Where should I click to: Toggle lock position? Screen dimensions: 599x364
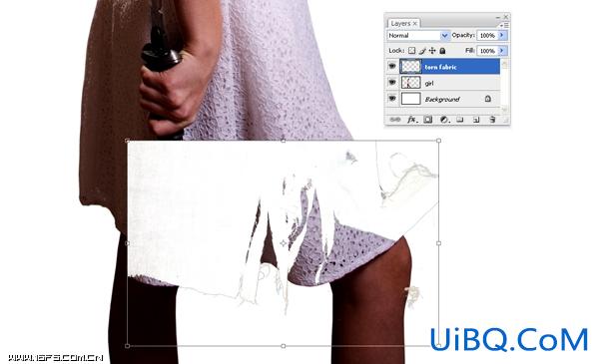[x=432, y=51]
